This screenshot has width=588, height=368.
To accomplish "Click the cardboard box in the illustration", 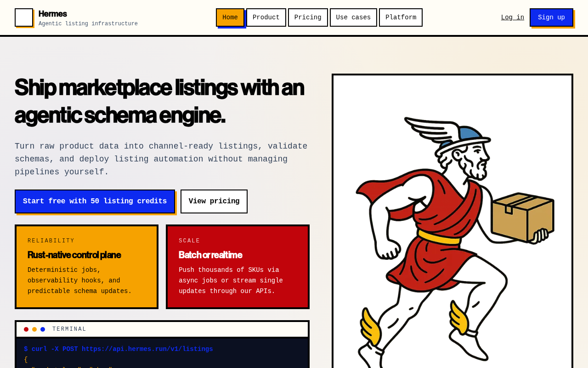I will point(522,217).
